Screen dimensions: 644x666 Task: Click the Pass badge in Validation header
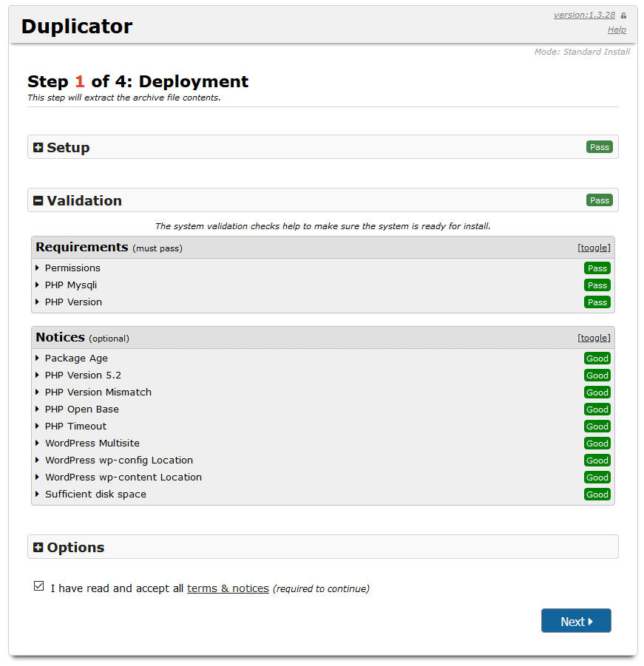[599, 200]
